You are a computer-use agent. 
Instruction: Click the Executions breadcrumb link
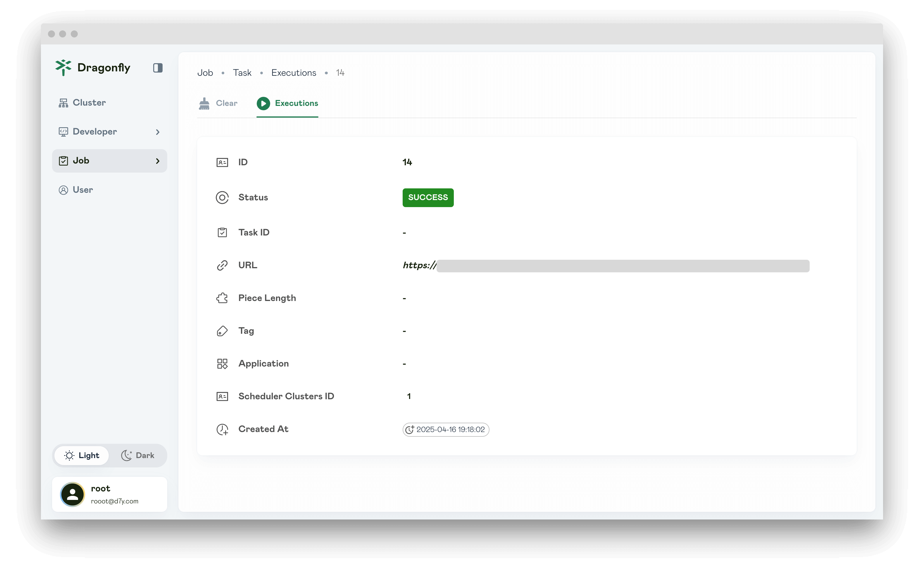coord(294,73)
